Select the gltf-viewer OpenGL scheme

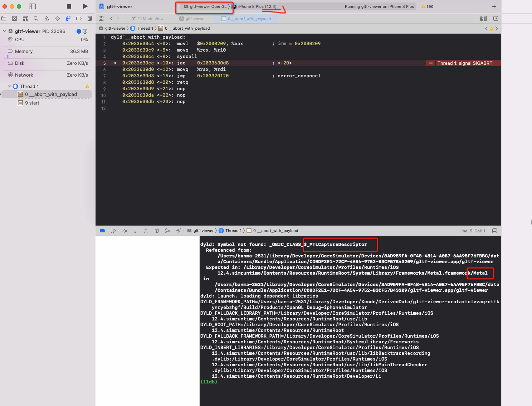pyautogui.click(x=204, y=6)
